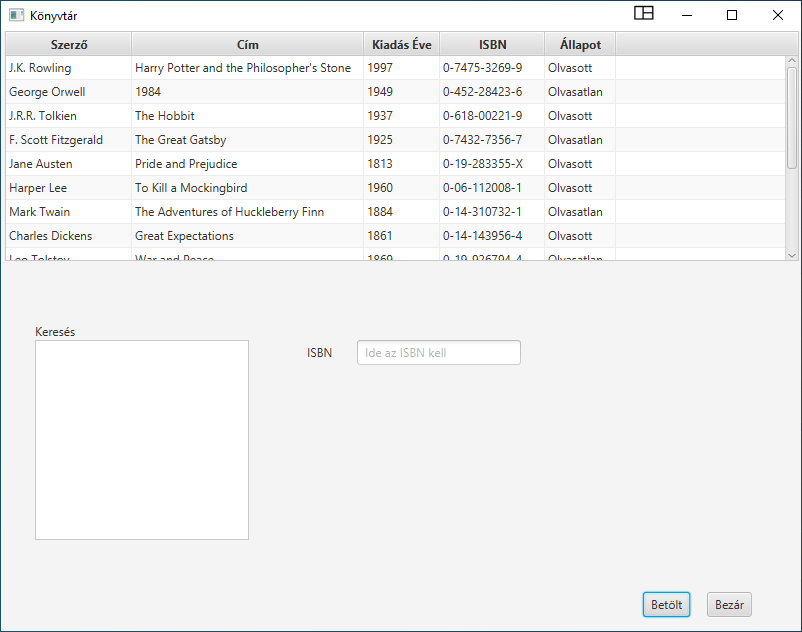This screenshot has height=632, width=802.
Task: Sort table by Cím column header
Action: click(247, 44)
